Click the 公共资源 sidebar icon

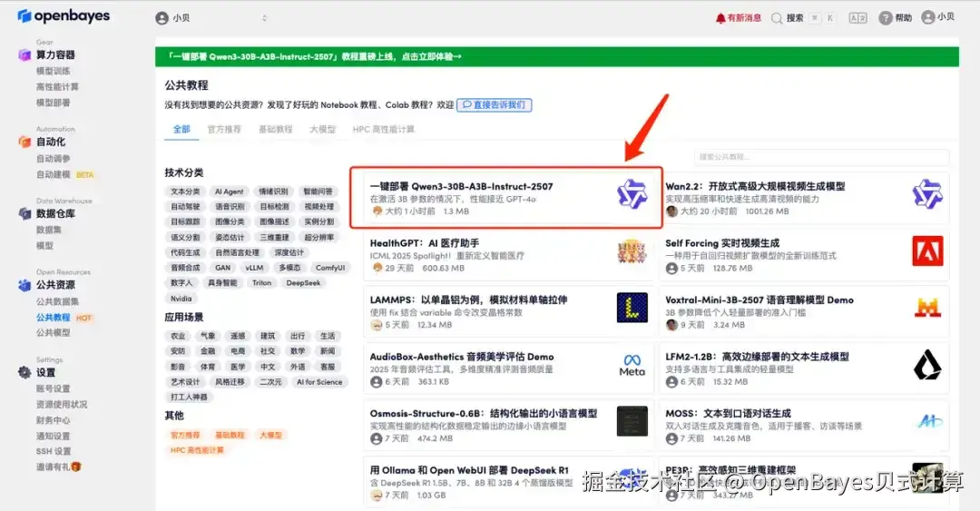click(24, 285)
